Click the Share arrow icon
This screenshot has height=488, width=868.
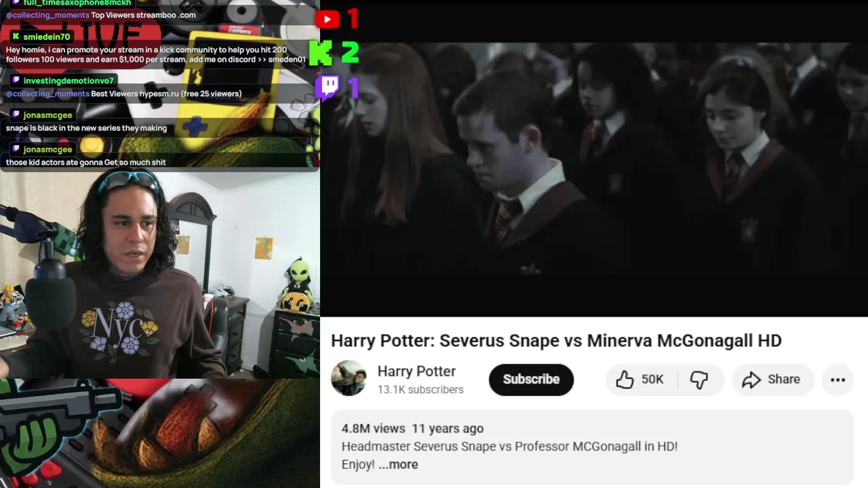coord(751,380)
